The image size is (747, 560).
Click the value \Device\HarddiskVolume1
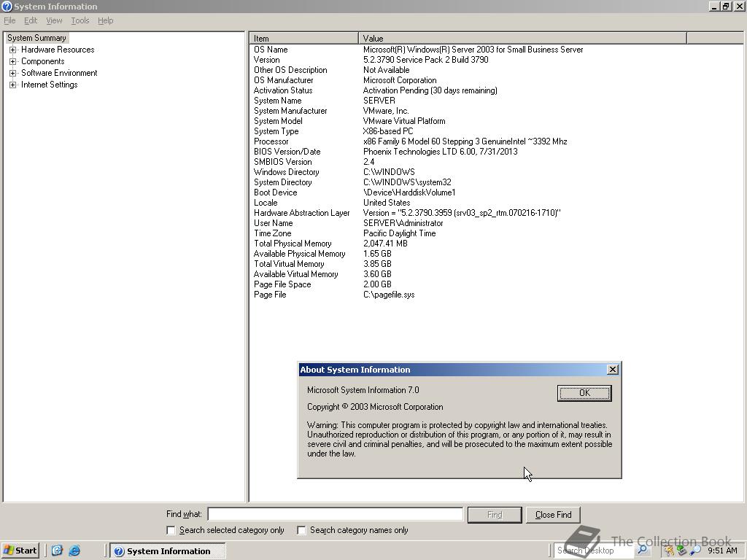pyautogui.click(x=409, y=192)
